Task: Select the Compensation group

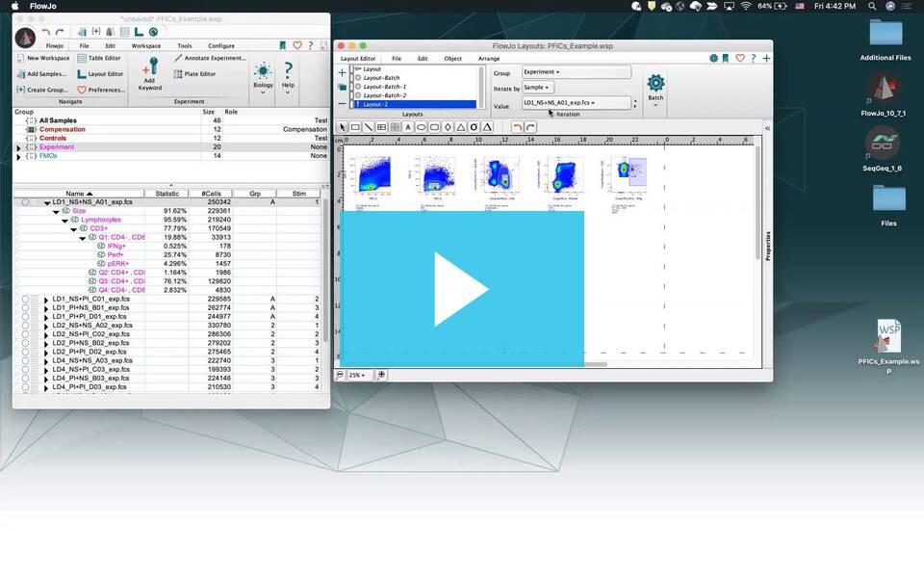Action: pyautogui.click(x=171, y=129)
